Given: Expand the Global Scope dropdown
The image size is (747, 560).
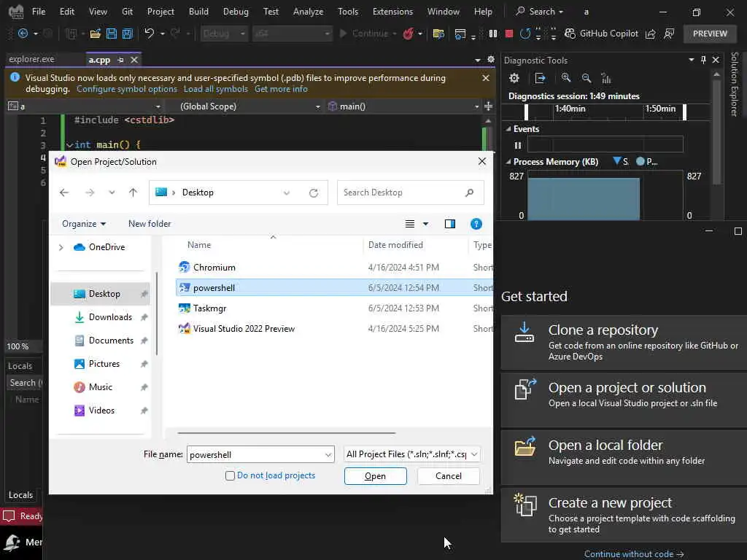Looking at the screenshot, I should coord(318,106).
